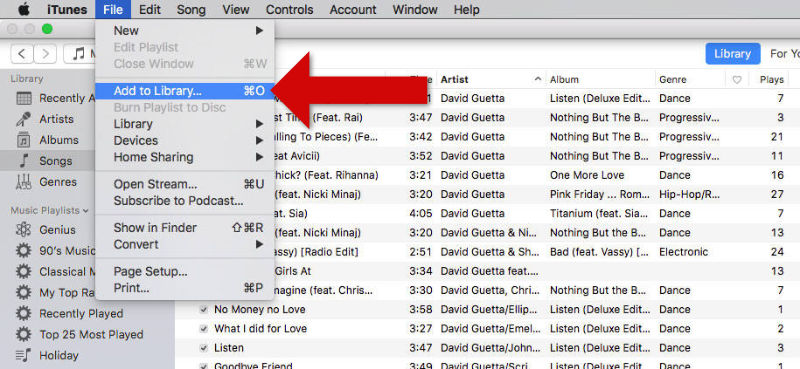Screen dimensions: 800x369
Task: Click the Electronic genre cell
Action: (x=683, y=252)
